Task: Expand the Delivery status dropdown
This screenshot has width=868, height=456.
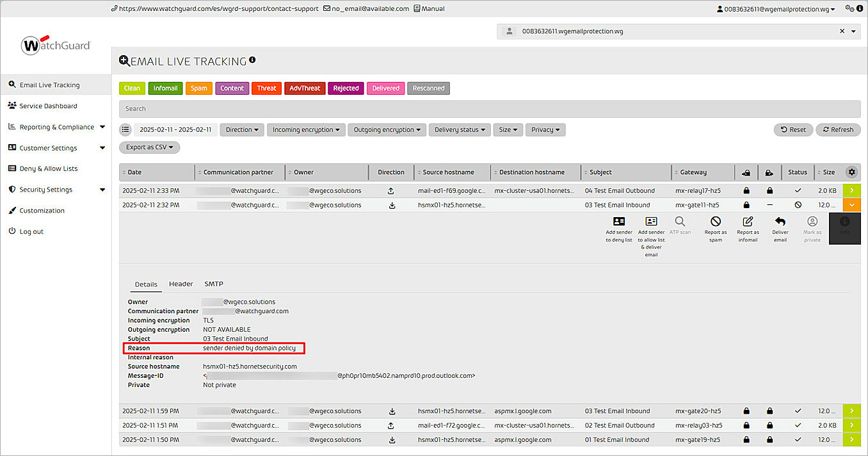Action: [x=459, y=129]
